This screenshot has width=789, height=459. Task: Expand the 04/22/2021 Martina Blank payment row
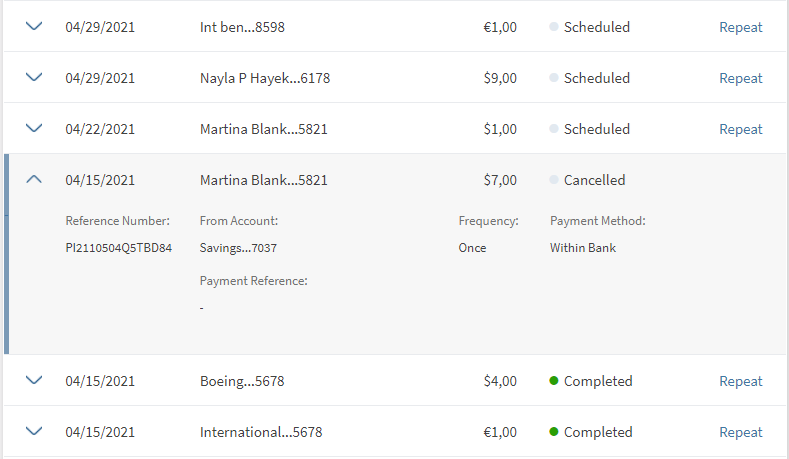click(x=34, y=129)
